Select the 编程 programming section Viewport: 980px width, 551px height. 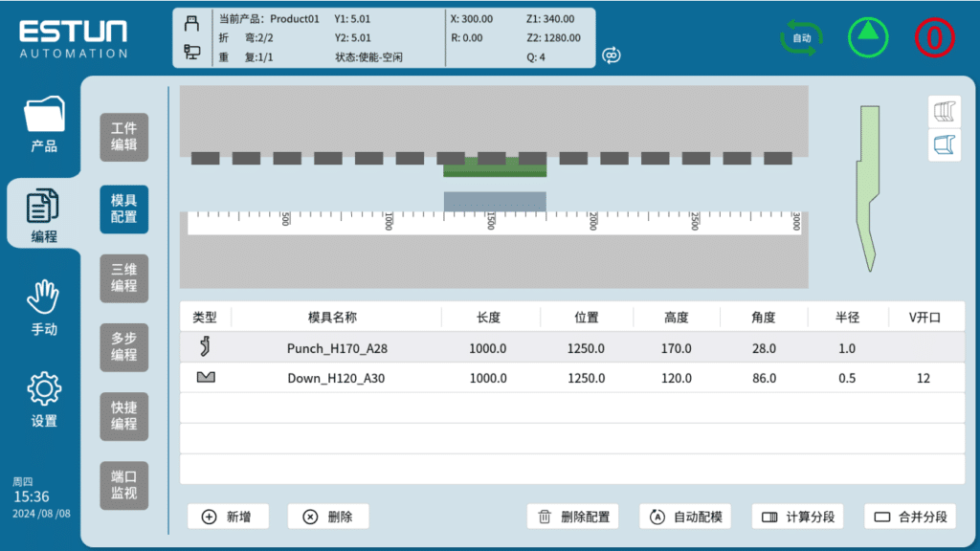(43, 215)
